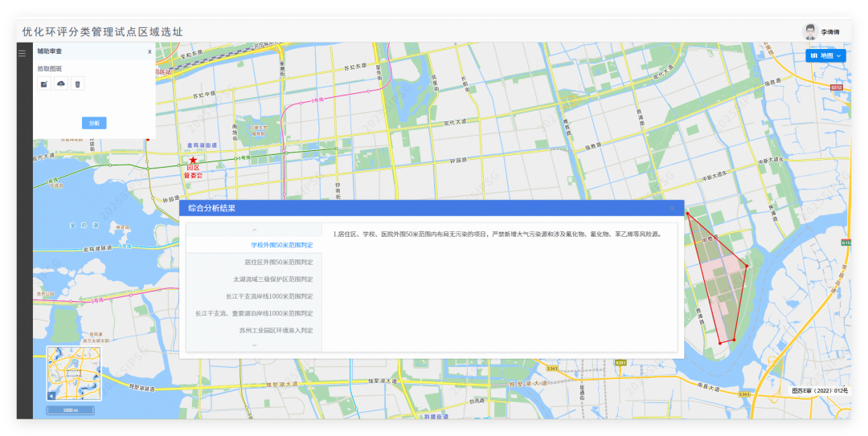The height and width of the screenshot is (436, 868).
Task: Open the hamburger sidebar menu
Action: point(23,54)
